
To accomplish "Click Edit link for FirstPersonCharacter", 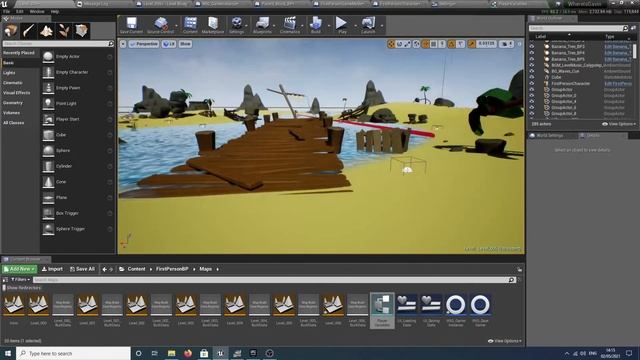I will [618, 83].
